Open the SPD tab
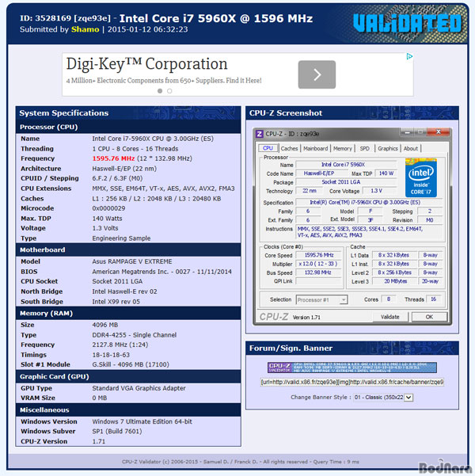This screenshot has width=475, height=476. pyautogui.click(x=364, y=148)
